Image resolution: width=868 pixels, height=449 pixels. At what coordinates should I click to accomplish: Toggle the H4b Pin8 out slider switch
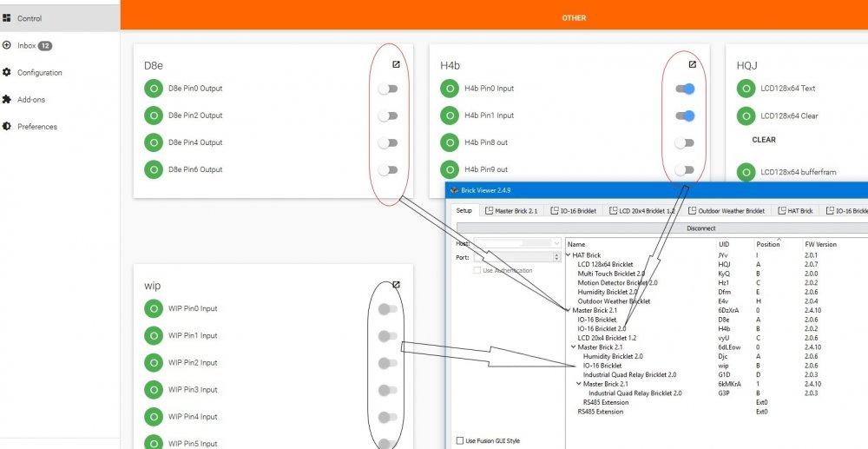point(685,142)
